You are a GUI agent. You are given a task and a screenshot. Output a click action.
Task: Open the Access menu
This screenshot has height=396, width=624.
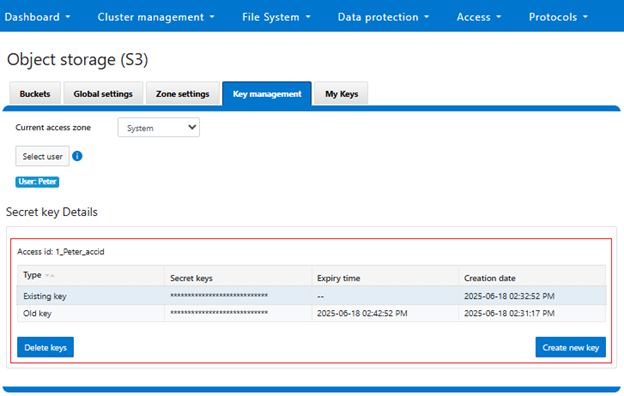pyautogui.click(x=479, y=17)
